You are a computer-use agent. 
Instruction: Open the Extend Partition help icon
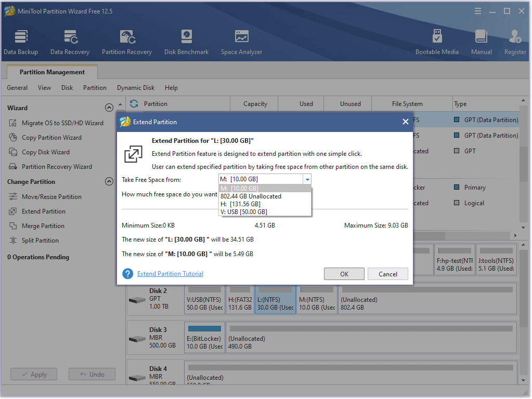pyautogui.click(x=127, y=274)
